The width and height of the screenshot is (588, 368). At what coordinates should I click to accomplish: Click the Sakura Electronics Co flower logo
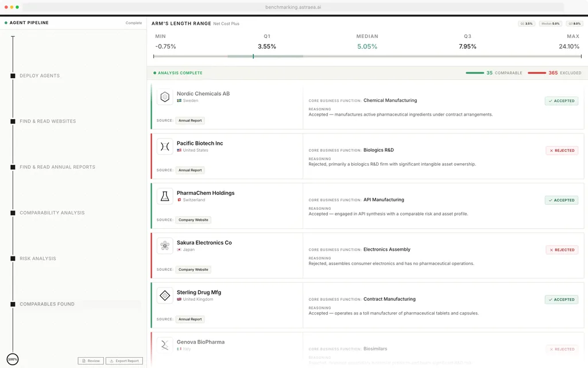pyautogui.click(x=165, y=246)
